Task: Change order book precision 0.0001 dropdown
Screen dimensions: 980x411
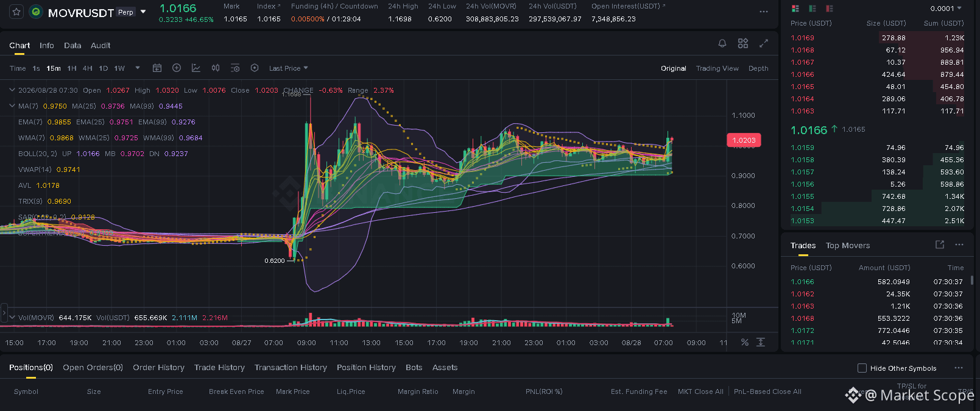Action: pyautogui.click(x=946, y=9)
